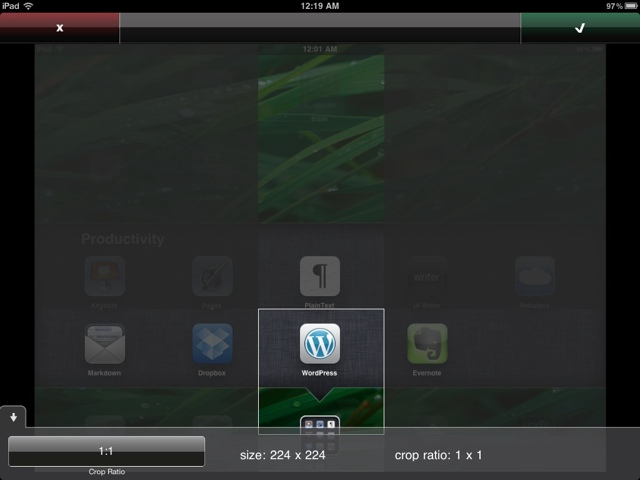Tap the 12:19 AM clock in status bar
The width and height of the screenshot is (640, 480).
point(320,6)
